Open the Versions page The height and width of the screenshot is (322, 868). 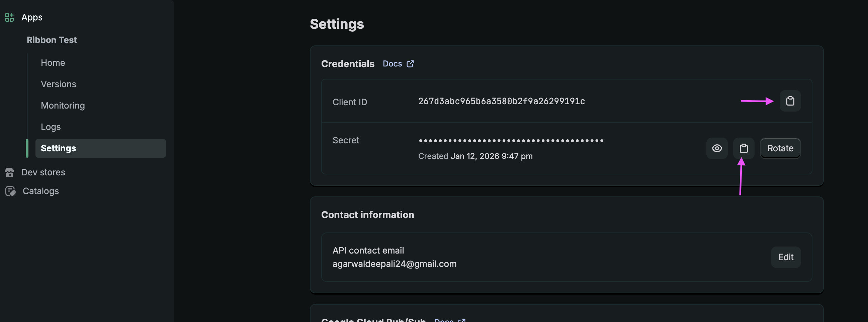58,84
